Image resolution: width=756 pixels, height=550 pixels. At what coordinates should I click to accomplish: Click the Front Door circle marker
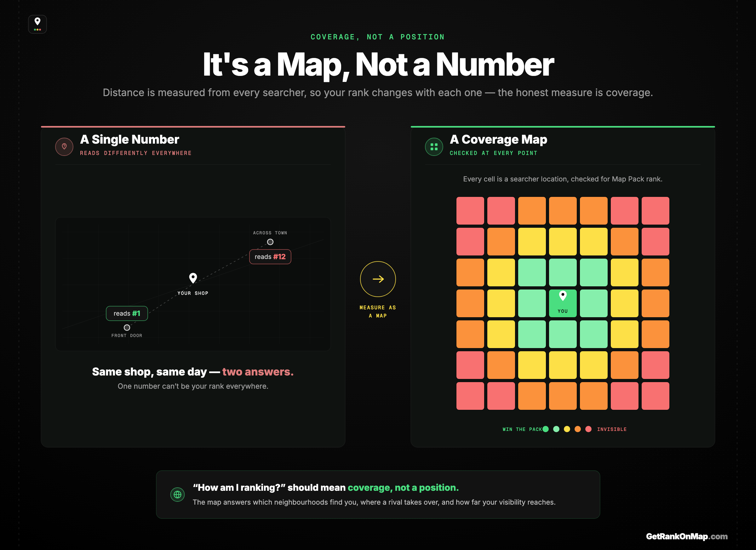click(x=127, y=327)
